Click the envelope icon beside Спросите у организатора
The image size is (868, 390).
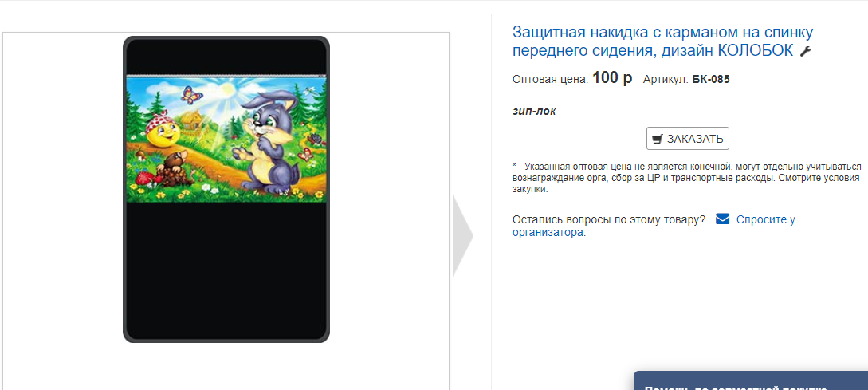[x=722, y=219]
